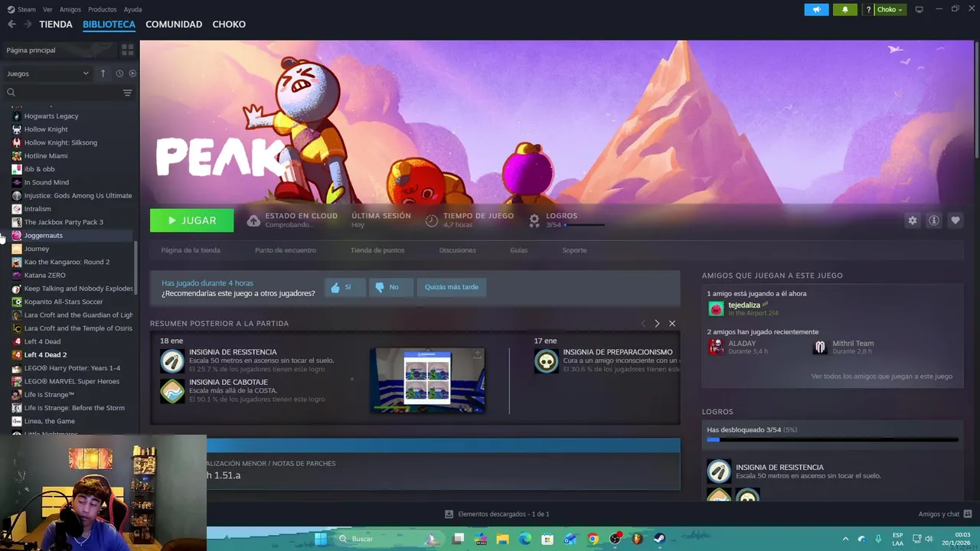Viewport: 980px width, 551px height.
Task: Add PEAK to favorites heart icon
Action: pyautogui.click(x=955, y=220)
